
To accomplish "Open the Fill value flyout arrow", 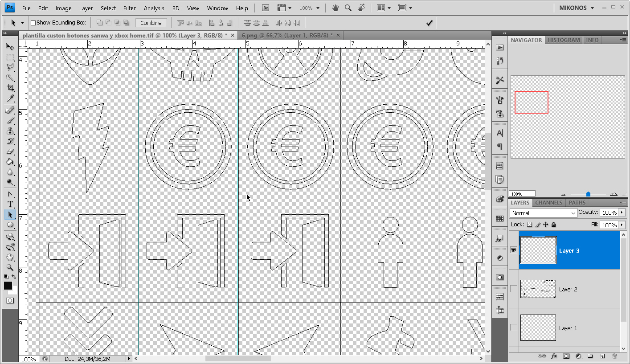I will coord(622,225).
